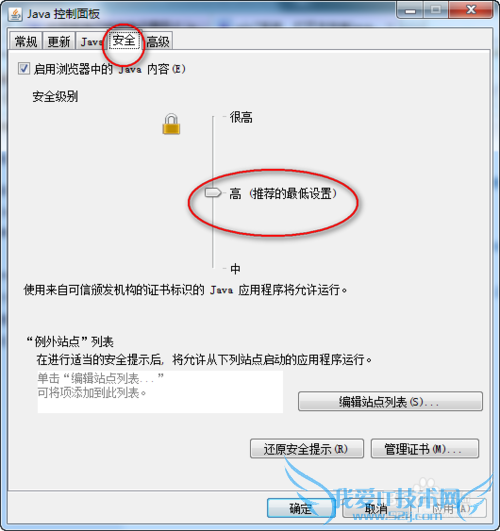Click the Java coffee cup title icon
The height and width of the screenshot is (531, 500).
(x=15, y=14)
